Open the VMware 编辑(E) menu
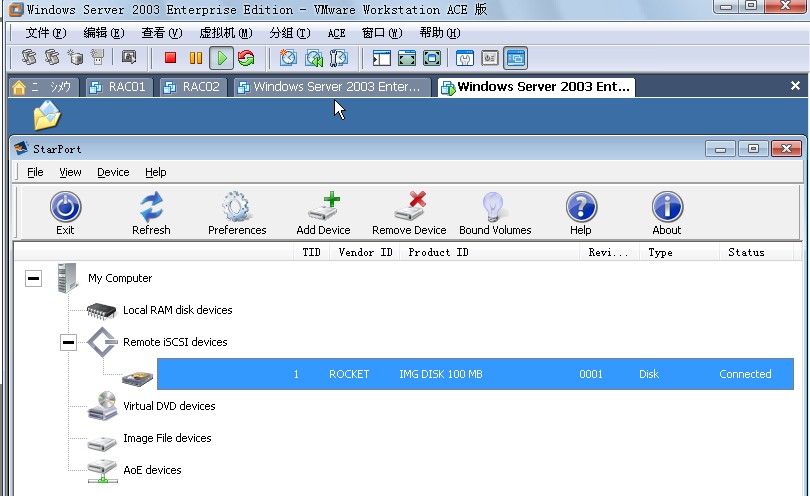The height and width of the screenshot is (496, 810). tap(104, 33)
